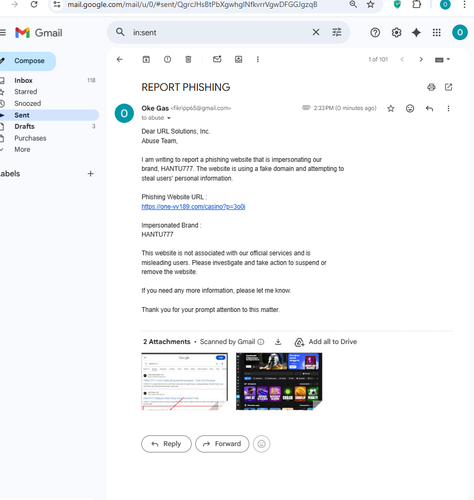Screen dimensions: 474x500
Task: Print all with the printer icon
Action: pyautogui.click(x=431, y=87)
